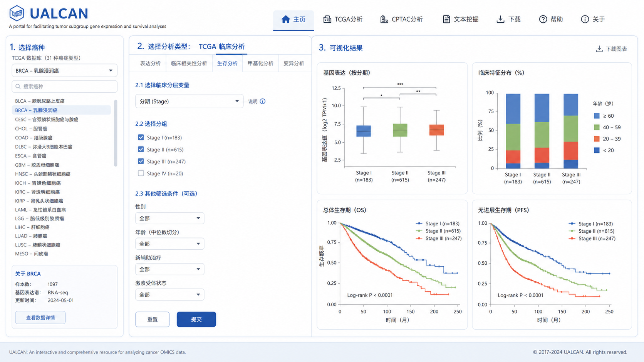Image resolution: width=644 pixels, height=362 pixels.
Task: Click the 说明 info icon
Action: click(x=263, y=102)
